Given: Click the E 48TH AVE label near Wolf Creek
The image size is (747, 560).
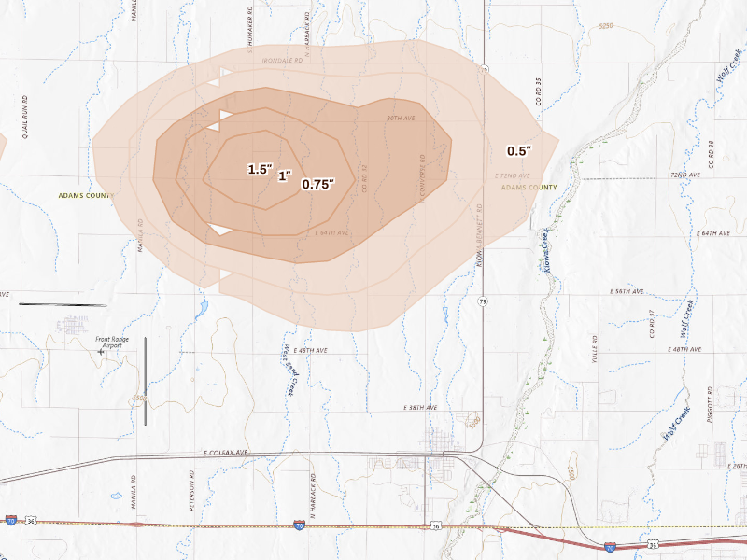Looking at the screenshot, I should 684,349.
